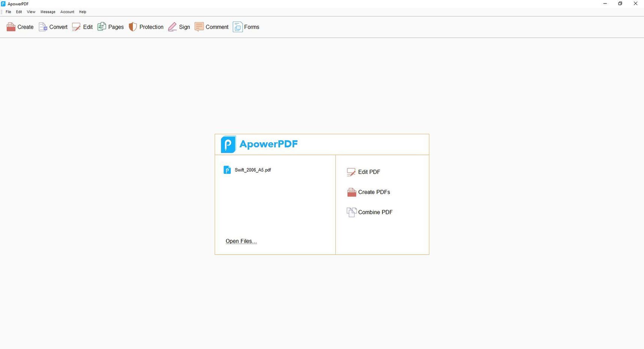
Task: Click the Create PDFs icon in start panel
Action: [352, 192]
